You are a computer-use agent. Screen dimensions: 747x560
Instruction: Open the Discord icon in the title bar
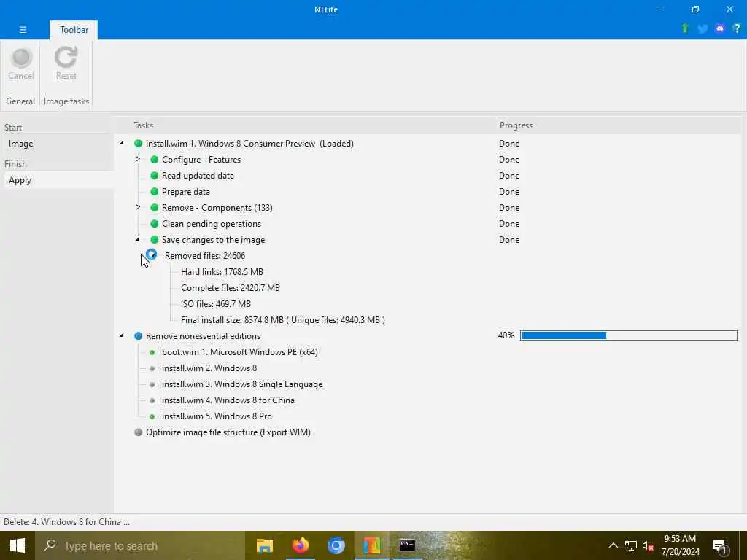[x=720, y=28]
